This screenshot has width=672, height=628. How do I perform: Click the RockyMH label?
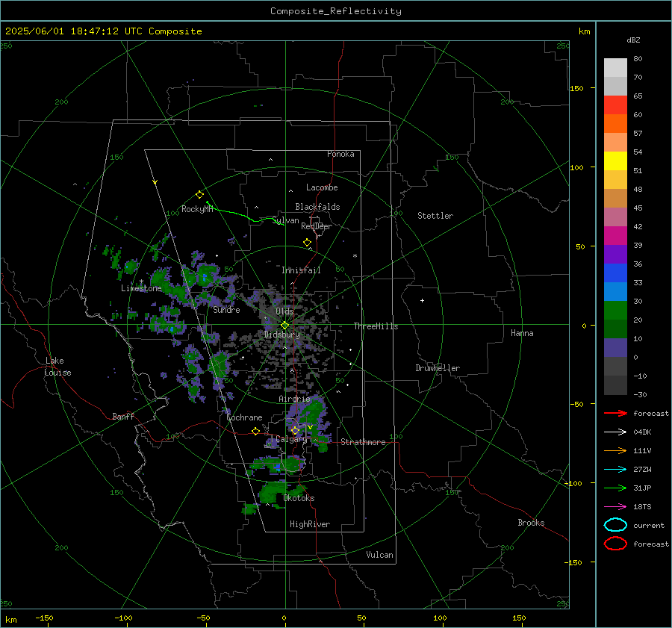coord(197,209)
